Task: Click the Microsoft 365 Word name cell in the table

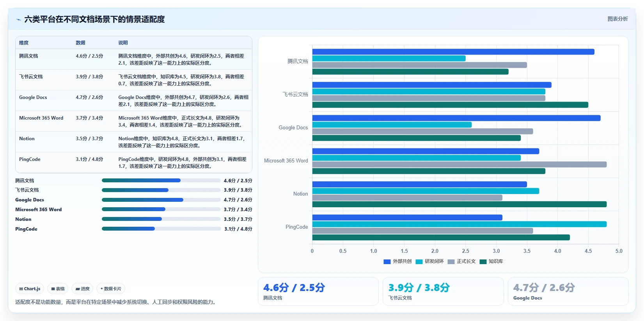Action: click(x=41, y=118)
